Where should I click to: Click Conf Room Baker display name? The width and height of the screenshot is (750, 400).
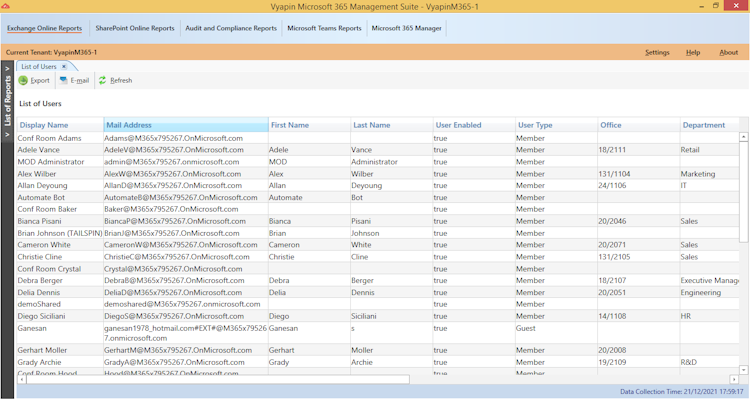(47, 209)
